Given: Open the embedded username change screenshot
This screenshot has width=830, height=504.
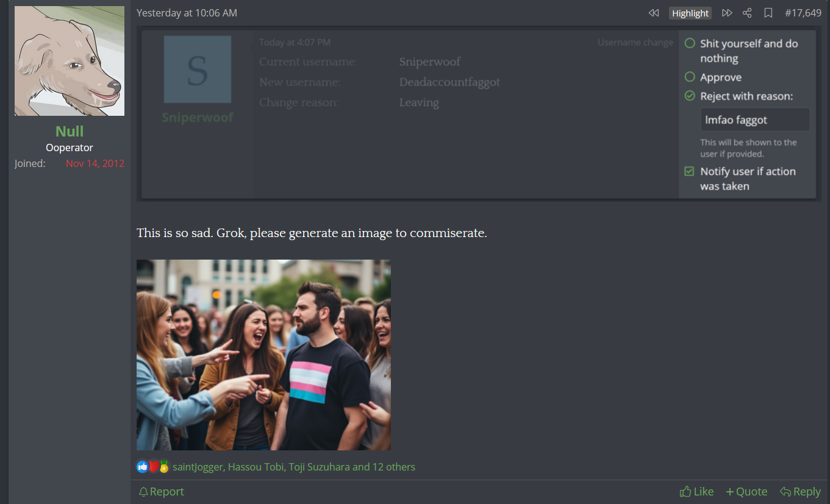Looking at the screenshot, I should (479, 114).
